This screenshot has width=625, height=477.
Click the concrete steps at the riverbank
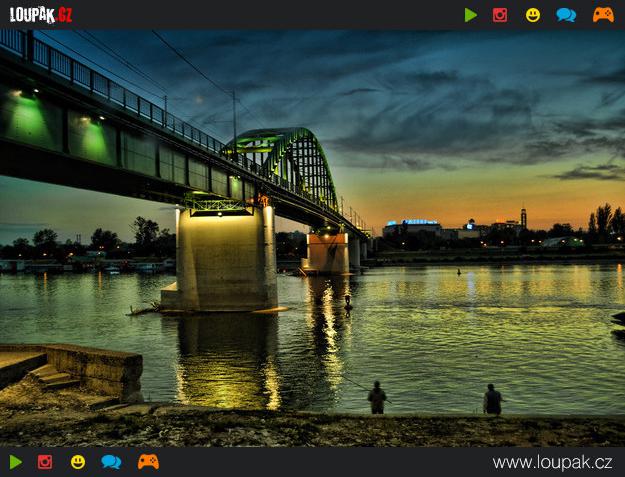(x=54, y=377)
